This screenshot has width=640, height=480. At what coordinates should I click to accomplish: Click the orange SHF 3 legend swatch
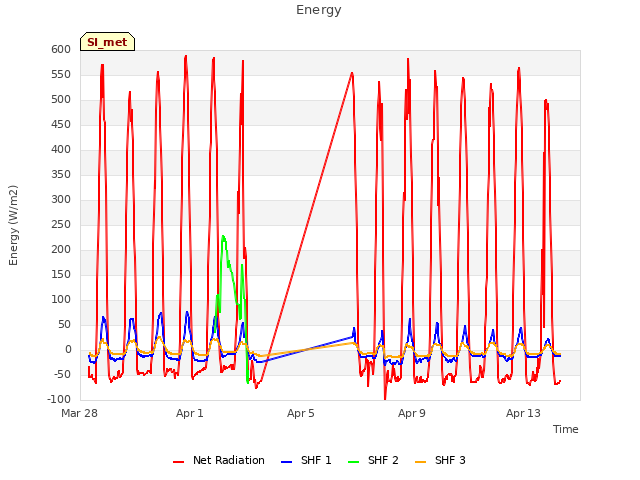coord(420,462)
